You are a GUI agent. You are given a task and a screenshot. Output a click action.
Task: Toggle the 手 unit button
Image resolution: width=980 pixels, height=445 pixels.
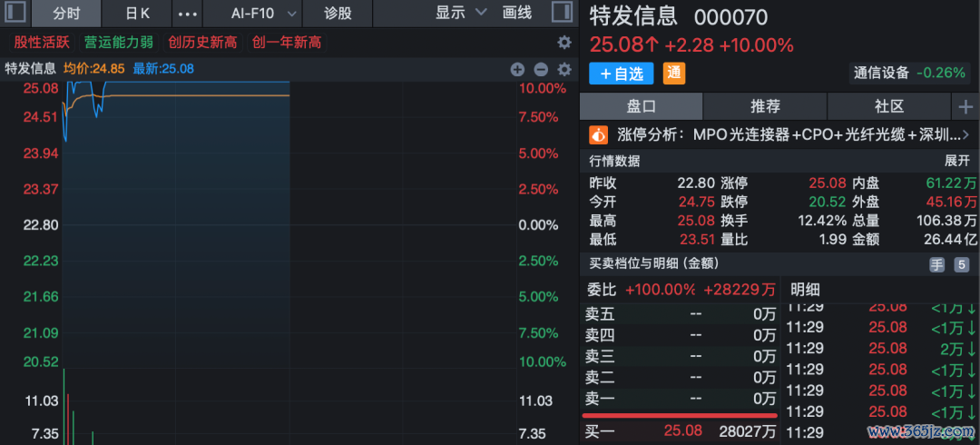(936, 265)
